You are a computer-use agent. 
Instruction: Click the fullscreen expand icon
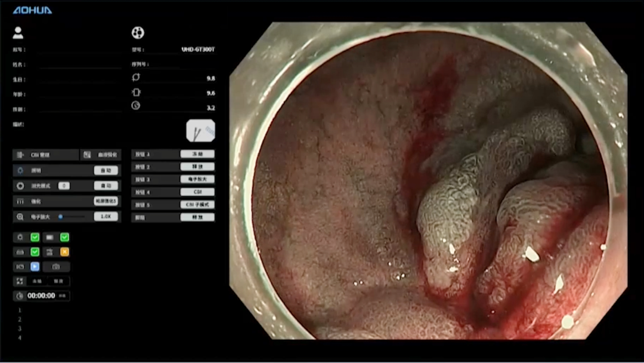point(20,281)
